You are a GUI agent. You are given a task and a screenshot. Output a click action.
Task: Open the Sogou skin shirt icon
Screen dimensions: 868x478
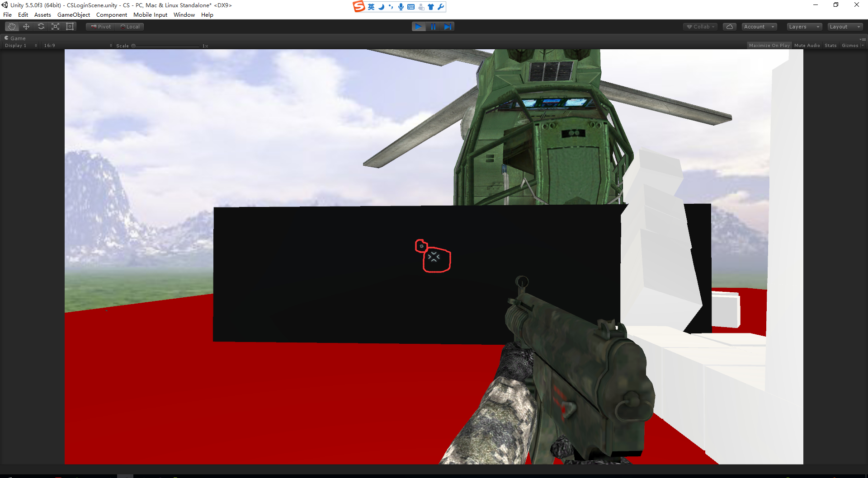(x=431, y=7)
